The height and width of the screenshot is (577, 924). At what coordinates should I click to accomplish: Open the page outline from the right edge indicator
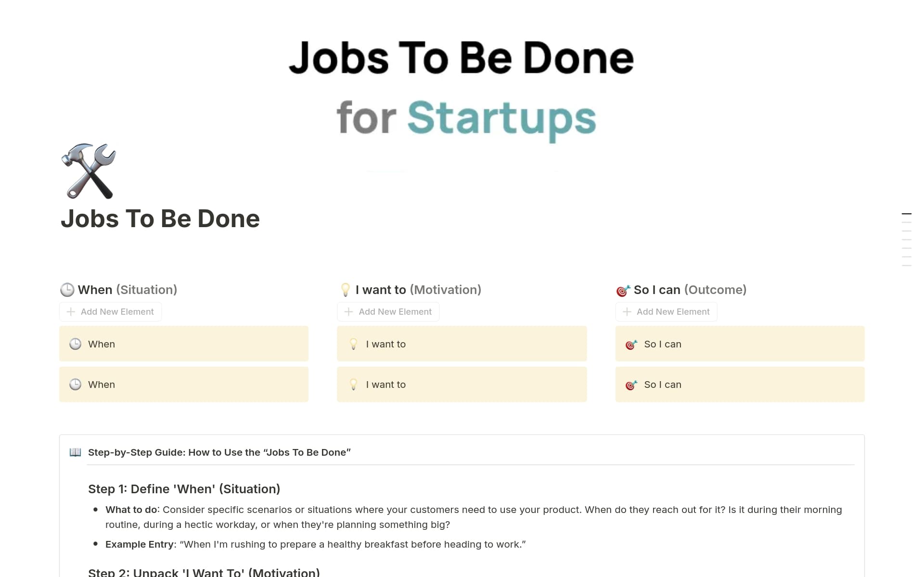coord(907,215)
